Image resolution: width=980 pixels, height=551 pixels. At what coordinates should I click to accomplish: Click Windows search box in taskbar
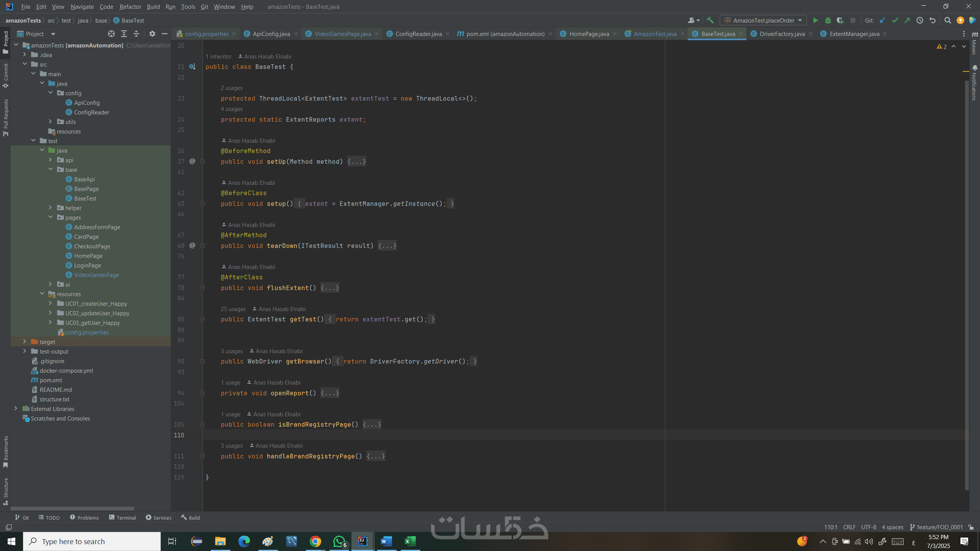pos(92,541)
